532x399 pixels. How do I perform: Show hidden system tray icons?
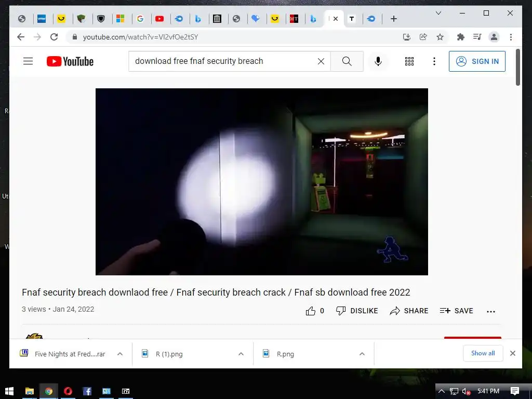point(441,391)
